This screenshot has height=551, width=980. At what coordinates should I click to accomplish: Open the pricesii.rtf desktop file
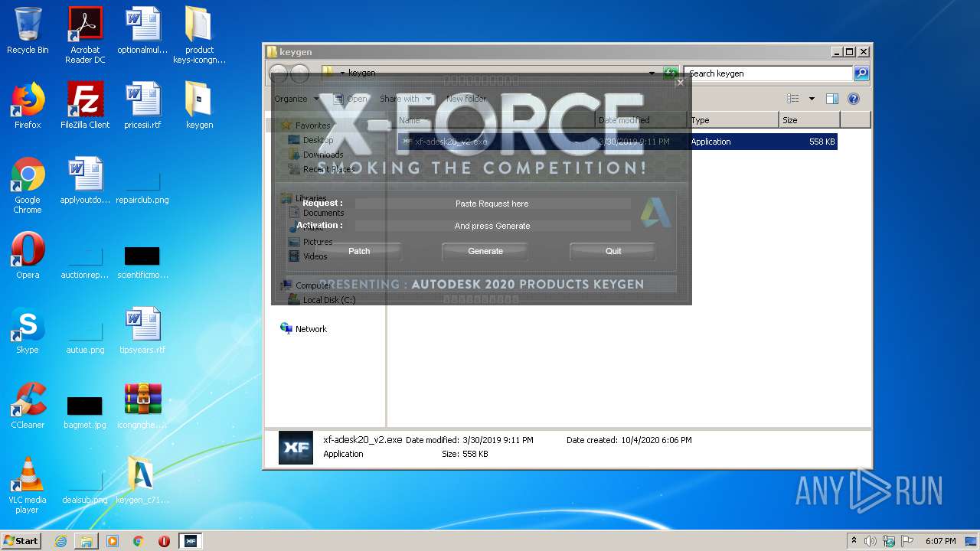(x=142, y=106)
